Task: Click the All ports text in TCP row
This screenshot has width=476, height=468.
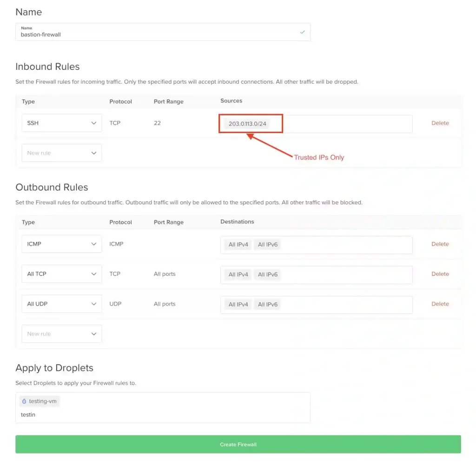Action: [x=165, y=274]
